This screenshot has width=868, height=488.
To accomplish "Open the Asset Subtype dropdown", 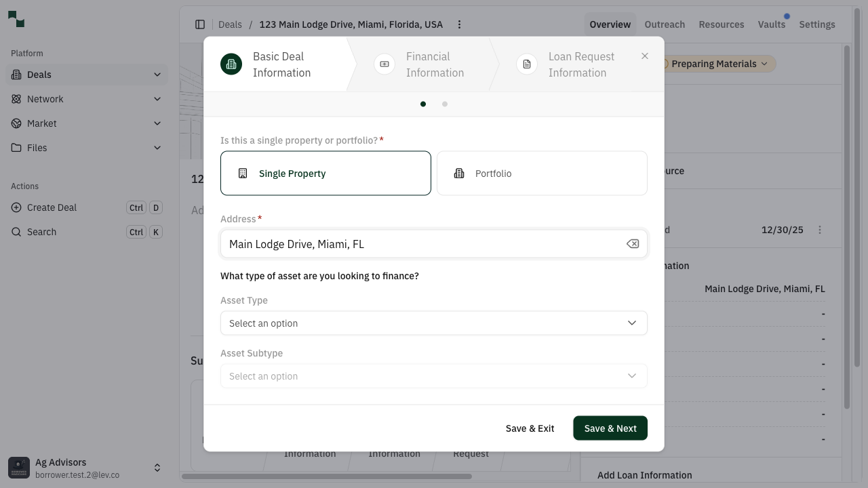I will coord(434,375).
